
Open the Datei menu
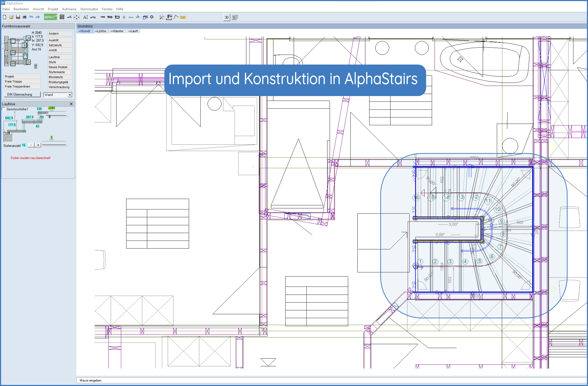pos(6,9)
